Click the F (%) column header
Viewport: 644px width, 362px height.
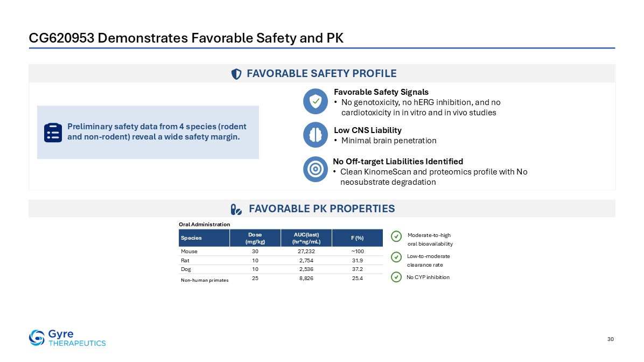[x=358, y=238]
